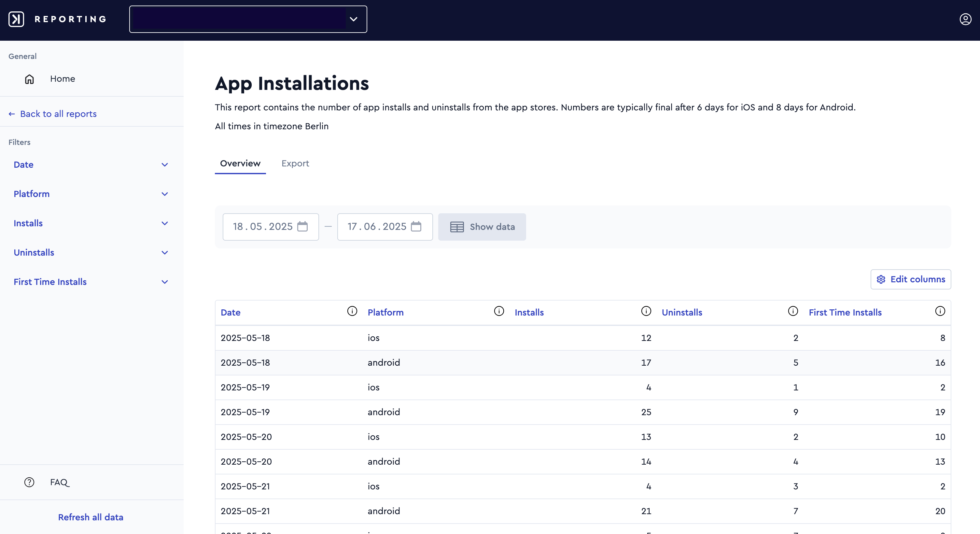The height and width of the screenshot is (534, 980).
Task: Click the FAQ question mark icon
Action: 29,482
